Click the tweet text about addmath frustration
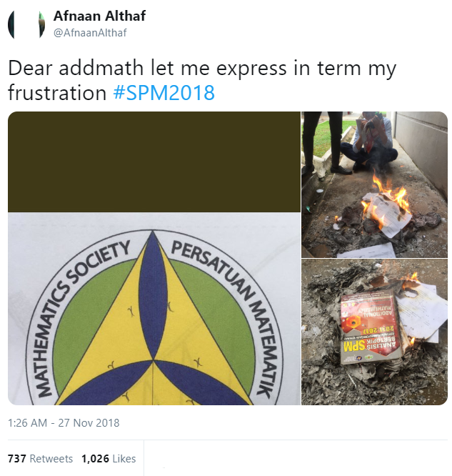The image size is (452, 476). [x=202, y=80]
